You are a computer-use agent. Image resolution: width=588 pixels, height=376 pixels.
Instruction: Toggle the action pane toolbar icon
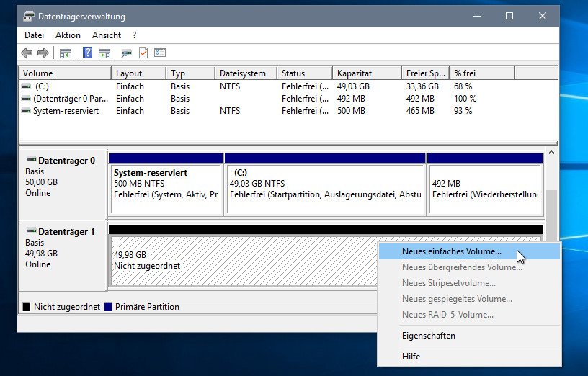click(104, 53)
